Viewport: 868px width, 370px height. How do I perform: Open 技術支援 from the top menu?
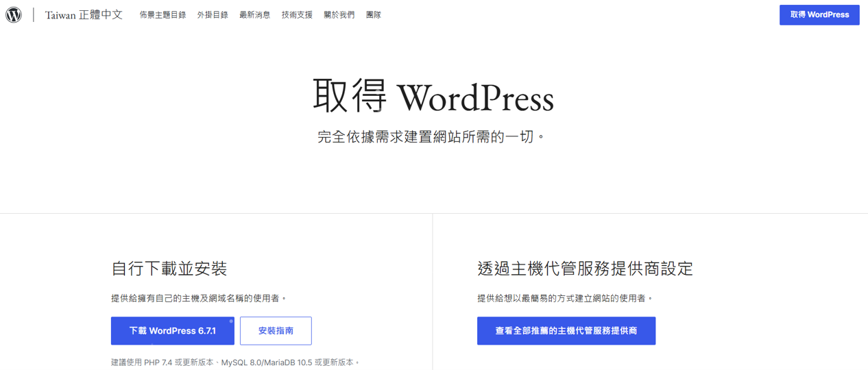click(297, 14)
